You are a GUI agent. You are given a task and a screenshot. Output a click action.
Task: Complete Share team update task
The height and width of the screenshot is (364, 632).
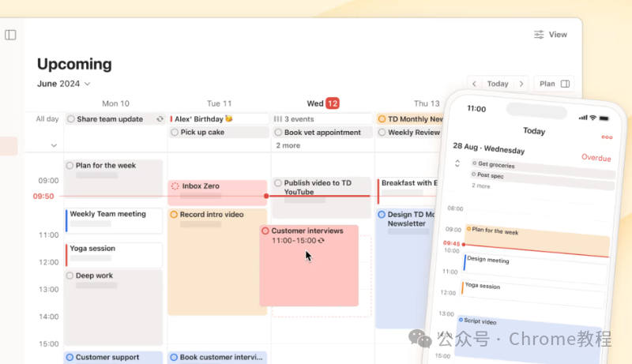point(71,119)
